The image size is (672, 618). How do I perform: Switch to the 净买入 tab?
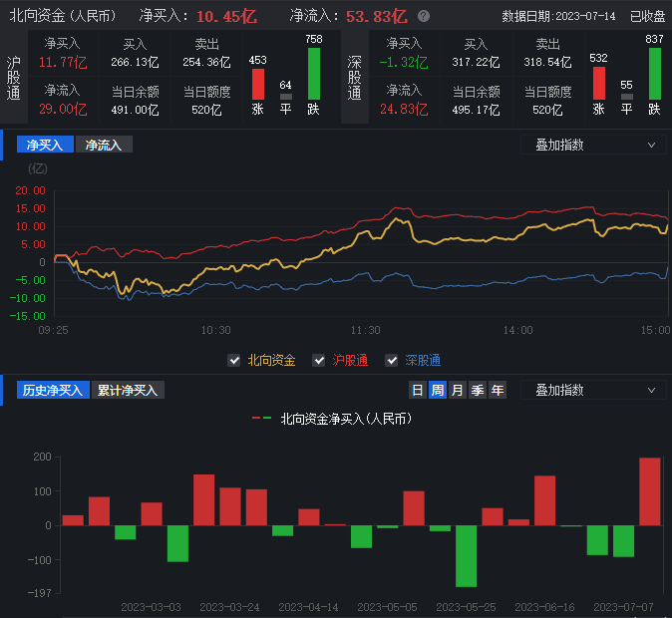coord(45,145)
